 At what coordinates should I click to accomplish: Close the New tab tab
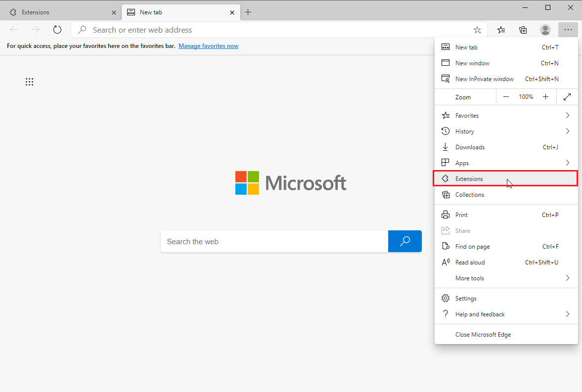click(x=232, y=13)
